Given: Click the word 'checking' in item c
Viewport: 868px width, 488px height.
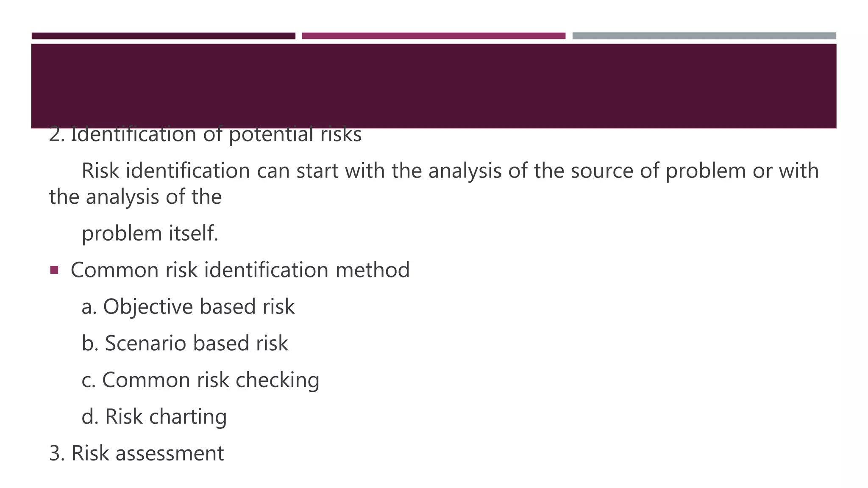Looking at the screenshot, I should pos(278,380).
